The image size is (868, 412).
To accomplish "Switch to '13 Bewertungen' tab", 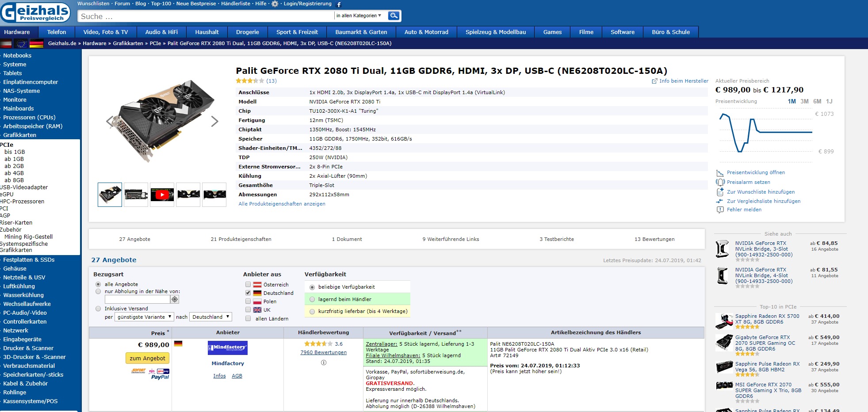I will [x=654, y=239].
